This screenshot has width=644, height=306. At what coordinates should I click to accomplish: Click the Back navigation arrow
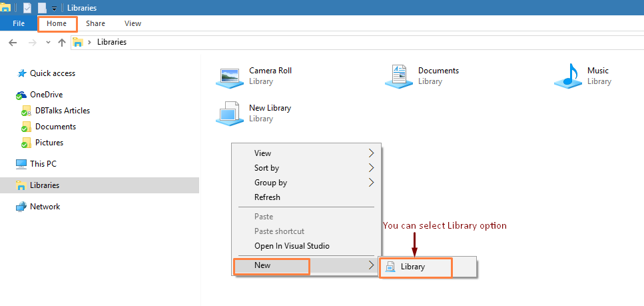pyautogui.click(x=13, y=42)
